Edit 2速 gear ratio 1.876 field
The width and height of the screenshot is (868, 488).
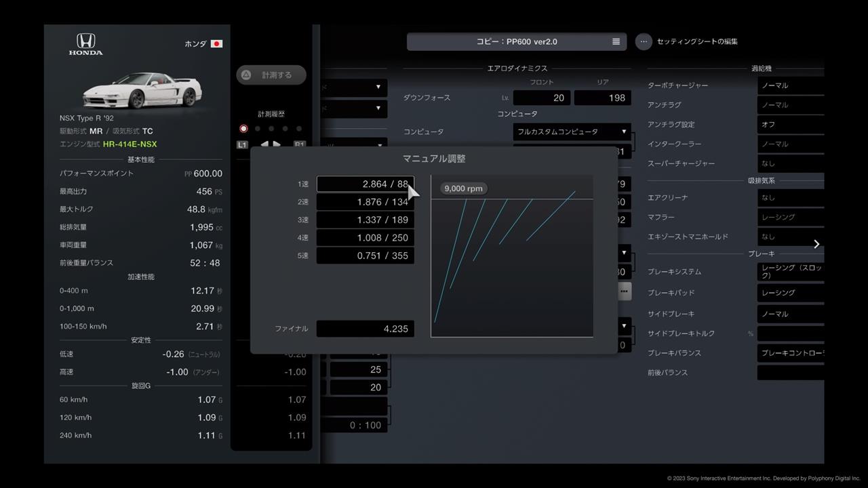[x=365, y=202]
